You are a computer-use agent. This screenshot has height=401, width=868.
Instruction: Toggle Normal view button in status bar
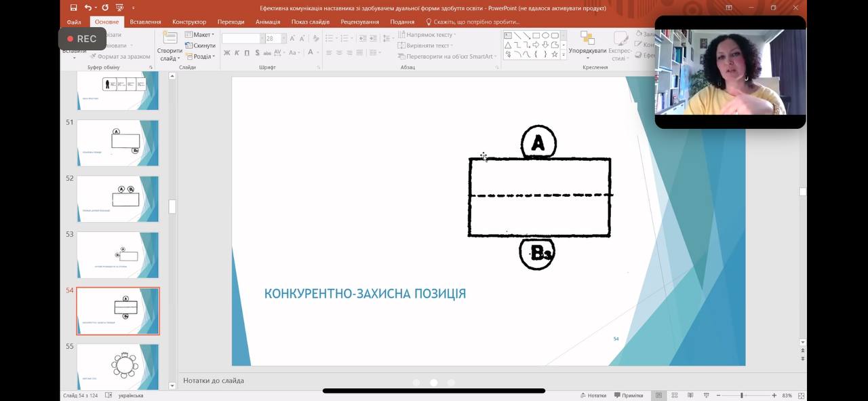658,396
